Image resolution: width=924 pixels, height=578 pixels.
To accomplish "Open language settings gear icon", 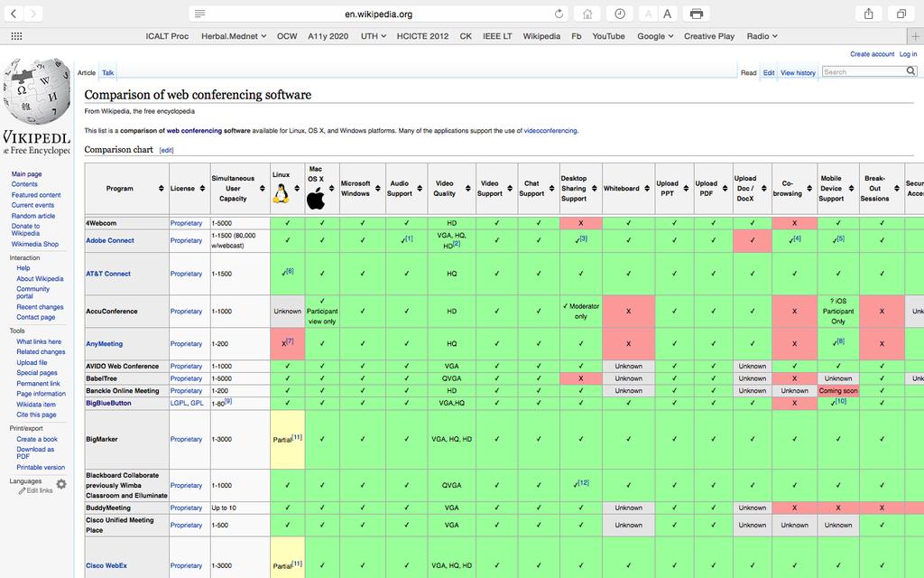I will (60, 484).
